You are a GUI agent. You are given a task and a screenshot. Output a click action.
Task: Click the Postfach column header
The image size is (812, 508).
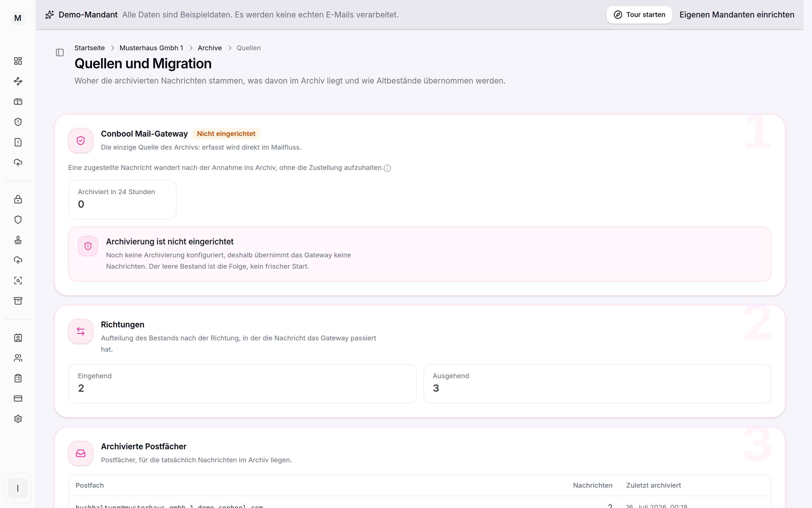[90, 485]
